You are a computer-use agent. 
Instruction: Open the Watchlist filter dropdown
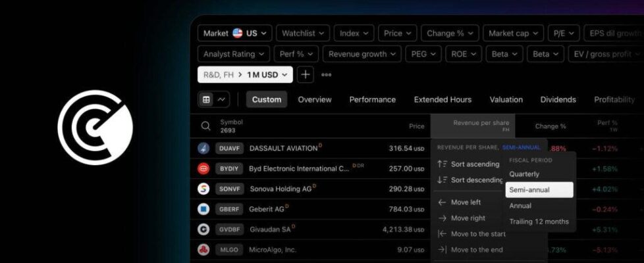click(x=303, y=34)
